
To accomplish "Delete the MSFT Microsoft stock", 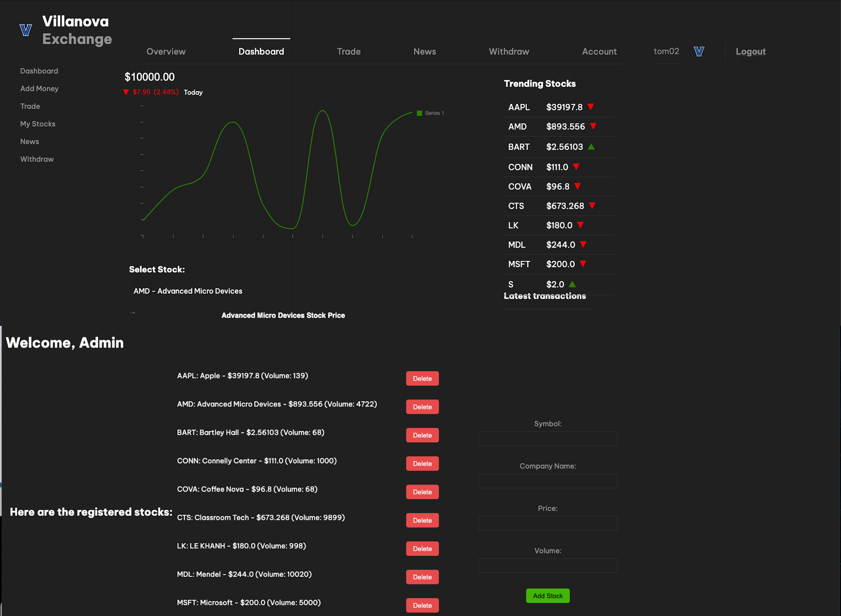I will coord(422,605).
